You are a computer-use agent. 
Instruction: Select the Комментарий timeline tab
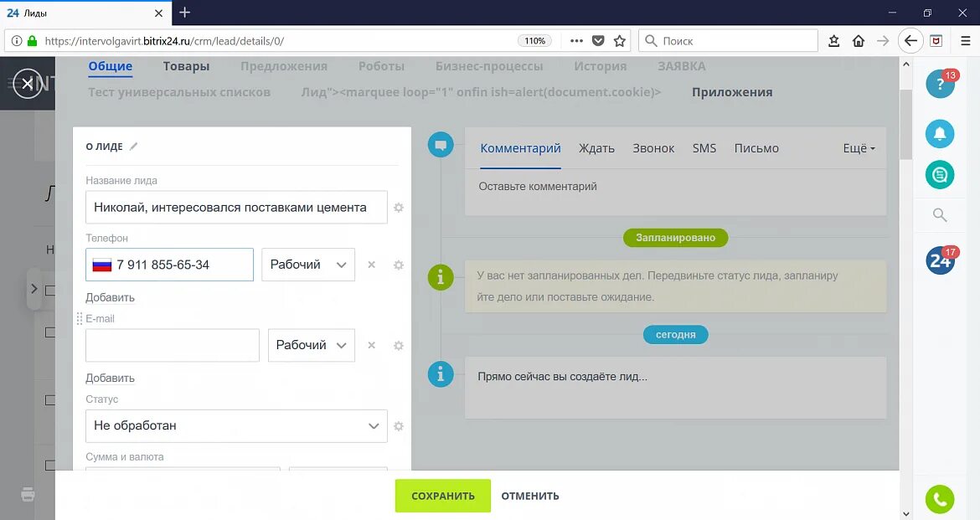click(520, 148)
